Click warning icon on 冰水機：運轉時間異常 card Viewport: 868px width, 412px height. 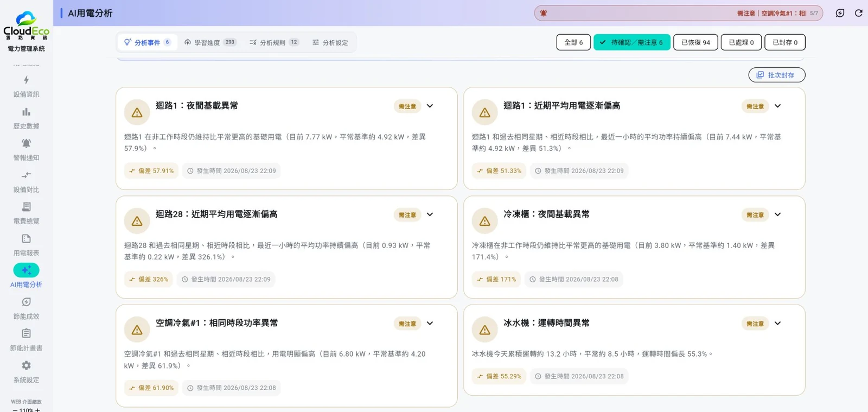(484, 329)
